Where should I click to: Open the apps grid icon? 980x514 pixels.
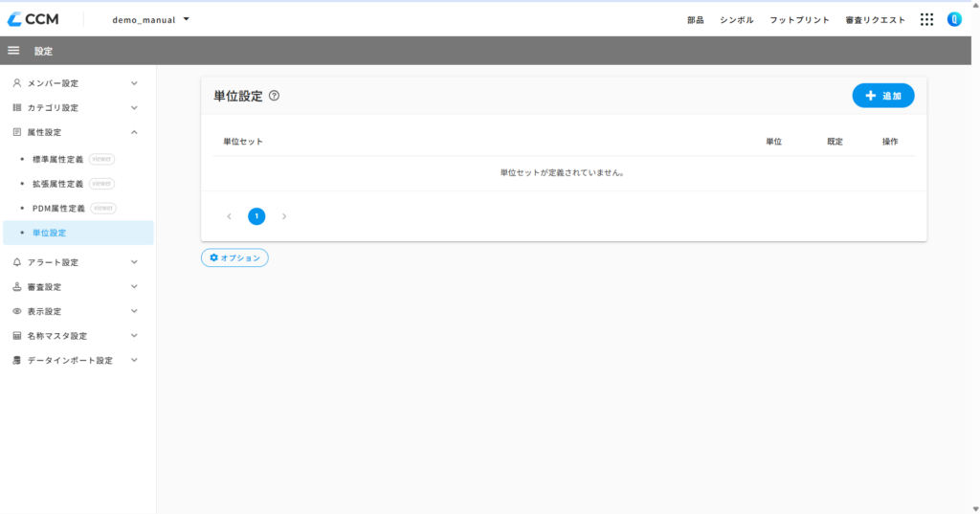click(926, 19)
